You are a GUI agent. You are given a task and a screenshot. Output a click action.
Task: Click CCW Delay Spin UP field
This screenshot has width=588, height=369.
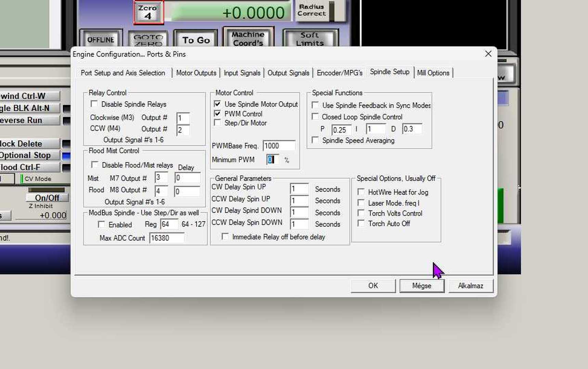tap(299, 200)
